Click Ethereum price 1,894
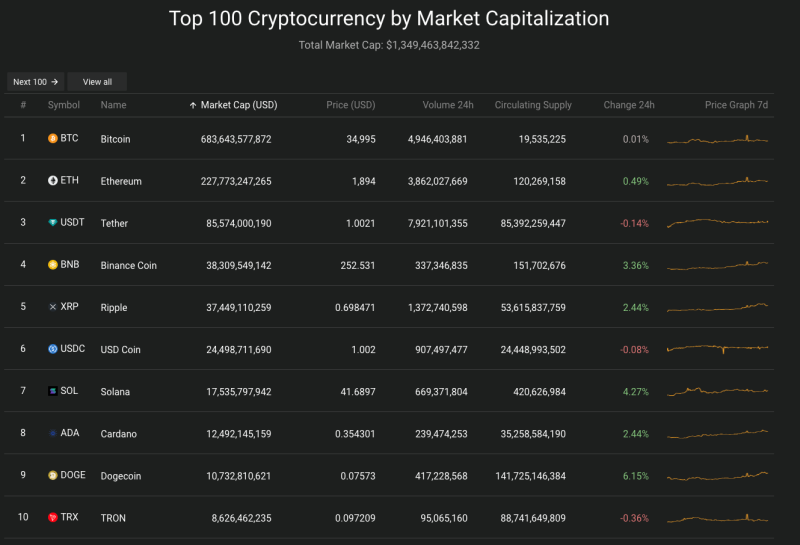Image resolution: width=800 pixels, height=545 pixels. coord(364,181)
